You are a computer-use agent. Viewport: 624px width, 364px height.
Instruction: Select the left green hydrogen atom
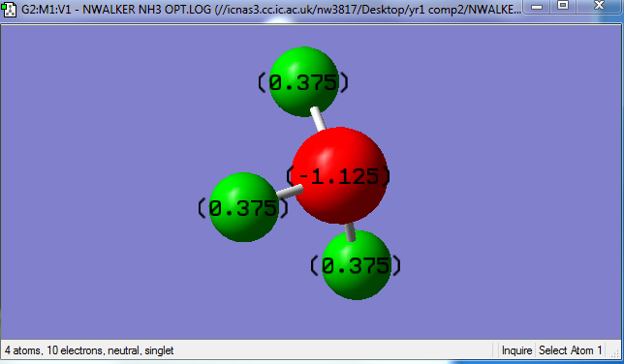(x=243, y=207)
